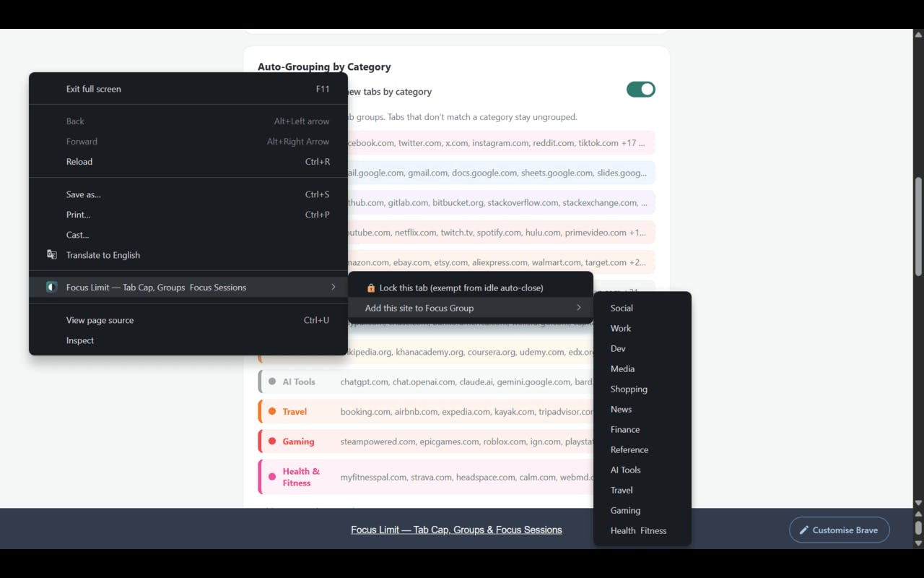Select Reload in the context menu
This screenshot has width=924, height=578.
[188, 162]
